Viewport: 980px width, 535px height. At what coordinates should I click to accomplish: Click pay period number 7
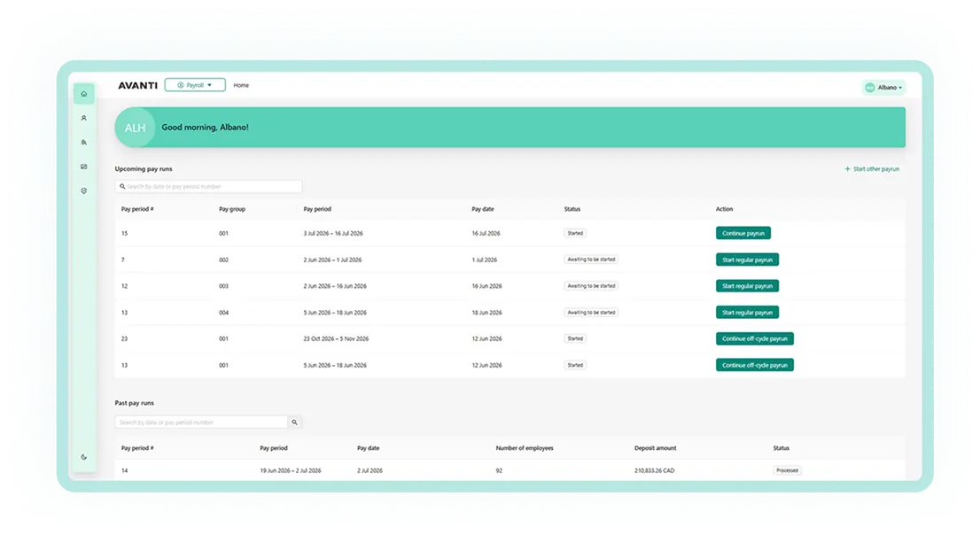click(123, 260)
